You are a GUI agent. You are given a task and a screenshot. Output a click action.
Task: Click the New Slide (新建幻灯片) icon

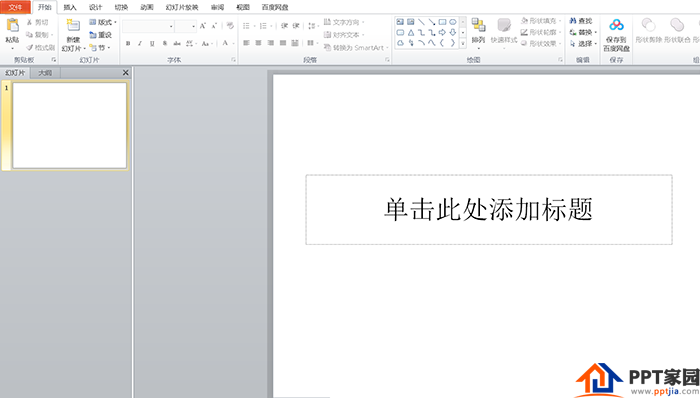coord(73,25)
